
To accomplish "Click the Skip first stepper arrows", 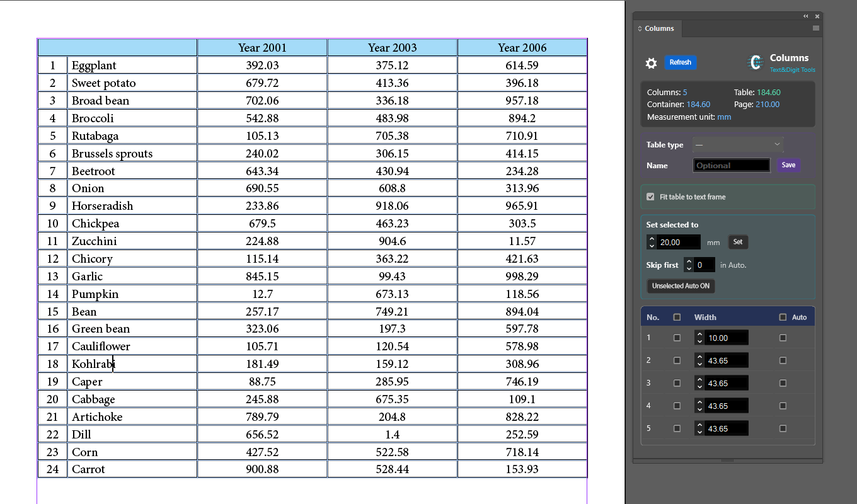I will pos(689,265).
